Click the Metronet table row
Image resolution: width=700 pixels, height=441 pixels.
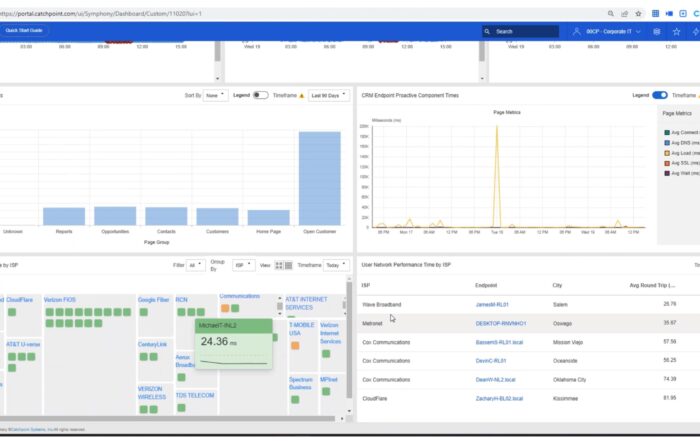click(x=529, y=323)
